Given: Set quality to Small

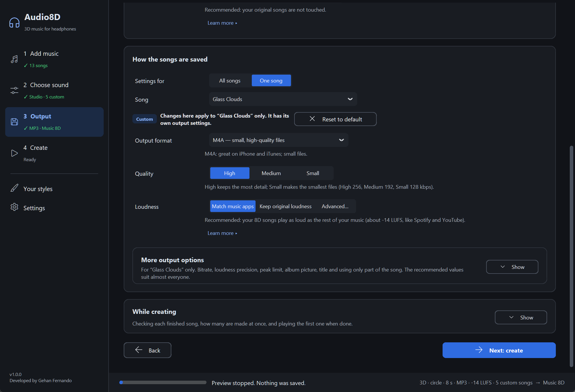Looking at the screenshot, I should pyautogui.click(x=313, y=173).
